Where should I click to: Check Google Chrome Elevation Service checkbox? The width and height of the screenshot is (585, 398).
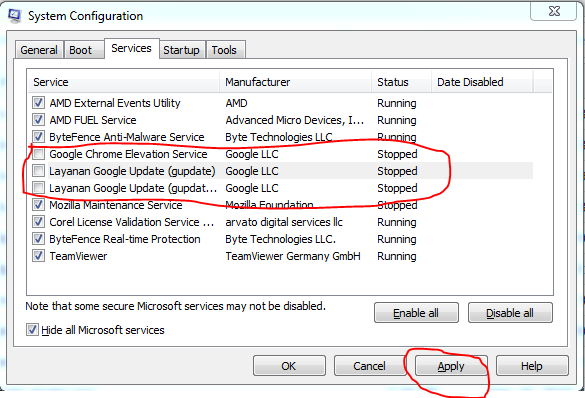coord(38,154)
